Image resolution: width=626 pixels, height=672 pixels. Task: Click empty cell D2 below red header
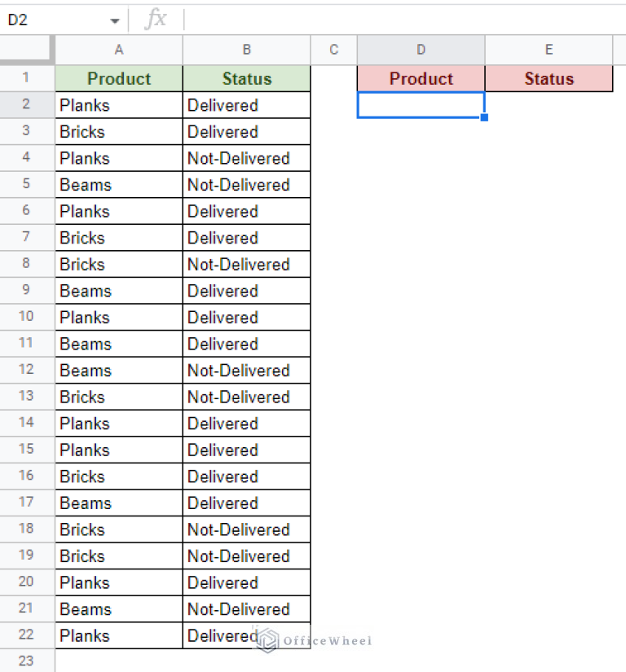point(421,105)
